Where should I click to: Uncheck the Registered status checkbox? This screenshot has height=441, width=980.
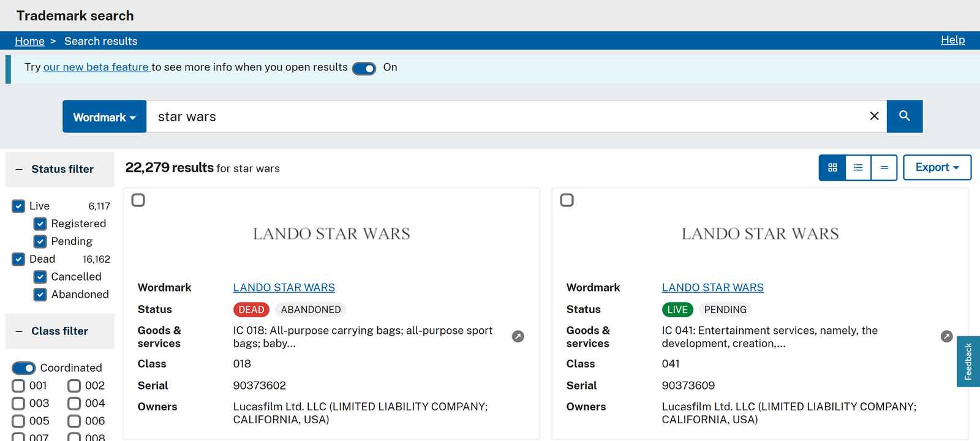coord(40,224)
